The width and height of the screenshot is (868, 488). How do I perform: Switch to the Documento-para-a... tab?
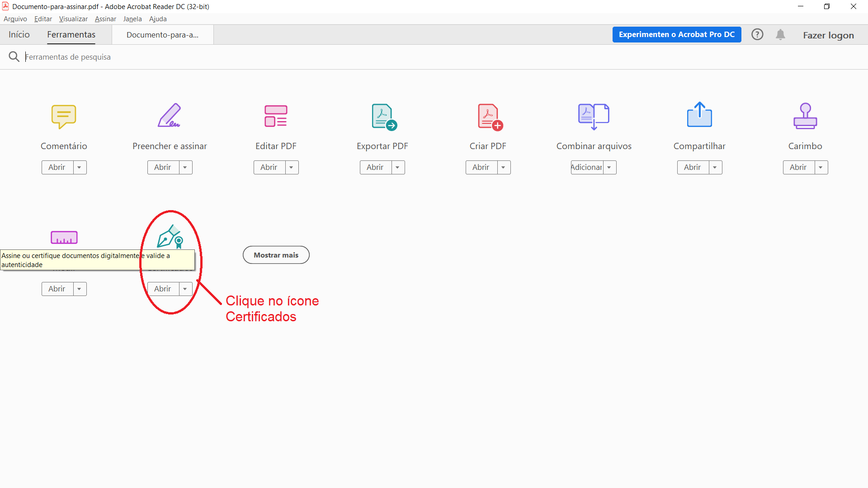163,35
